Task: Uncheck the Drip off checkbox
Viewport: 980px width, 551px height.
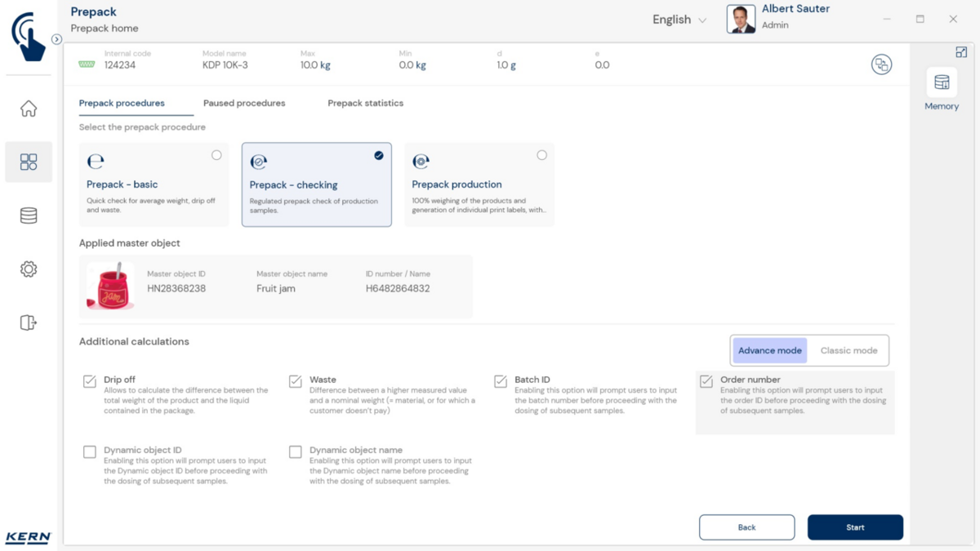Action: pos(90,381)
